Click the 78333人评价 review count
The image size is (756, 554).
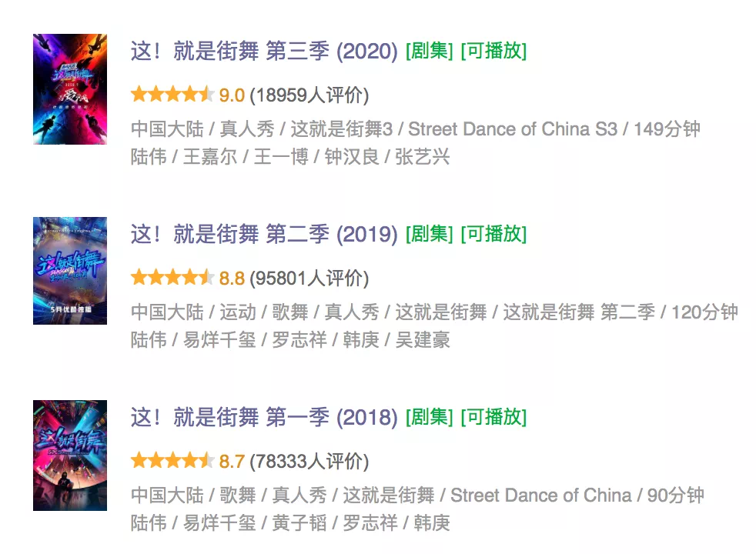[x=309, y=461]
